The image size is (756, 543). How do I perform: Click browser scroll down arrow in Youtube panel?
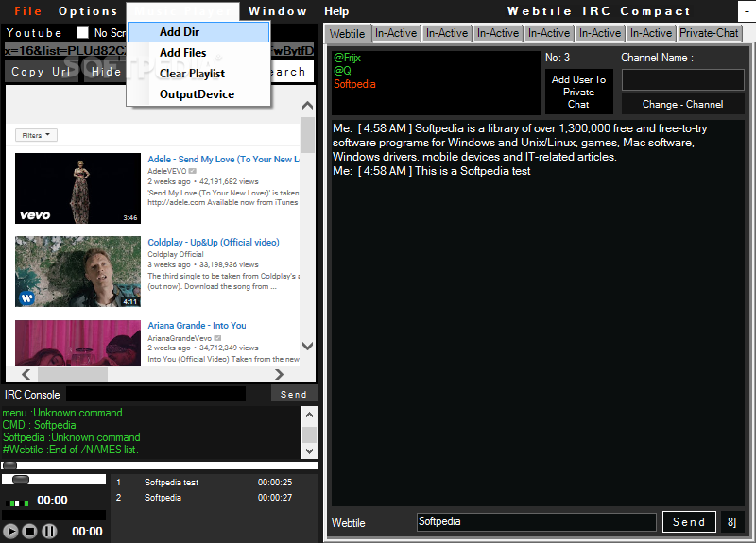(308, 346)
